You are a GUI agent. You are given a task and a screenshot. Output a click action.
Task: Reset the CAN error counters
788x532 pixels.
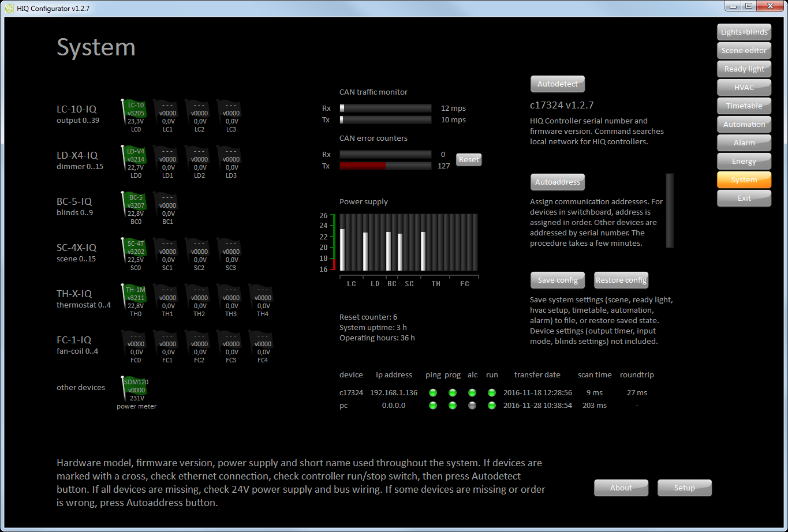(x=469, y=160)
